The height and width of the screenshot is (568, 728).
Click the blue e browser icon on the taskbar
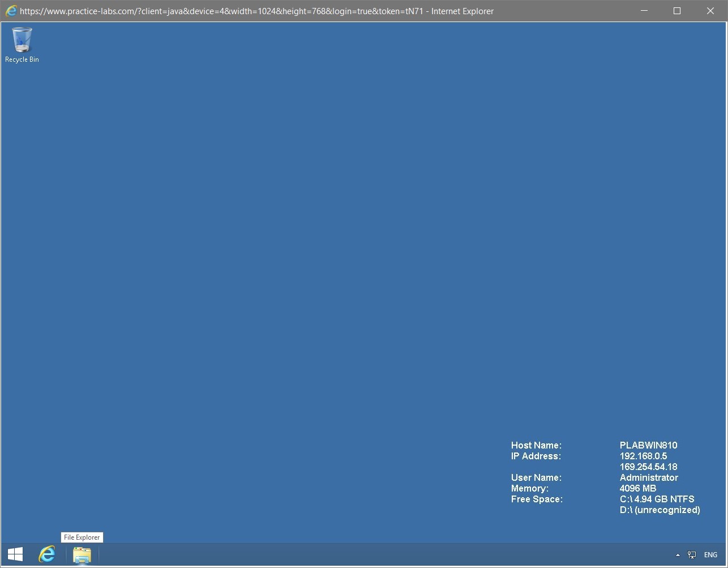click(47, 554)
